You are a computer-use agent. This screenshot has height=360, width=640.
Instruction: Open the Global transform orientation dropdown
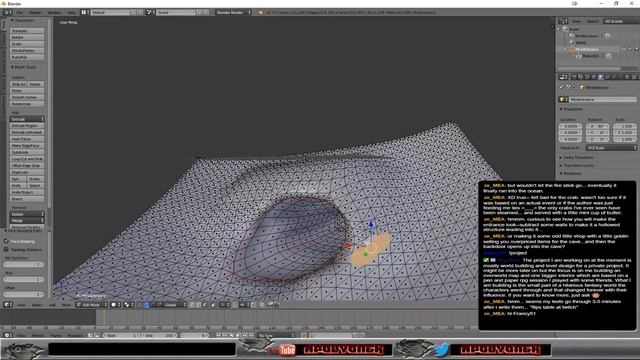(176, 304)
